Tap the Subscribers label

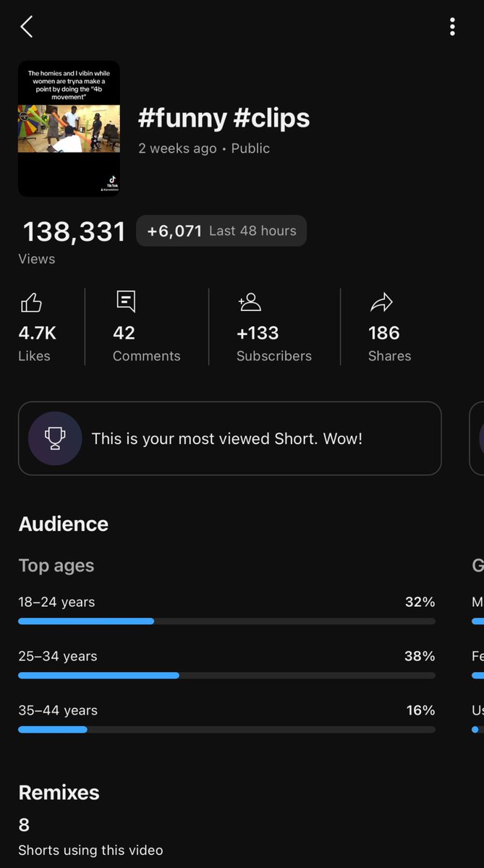pyautogui.click(x=274, y=356)
